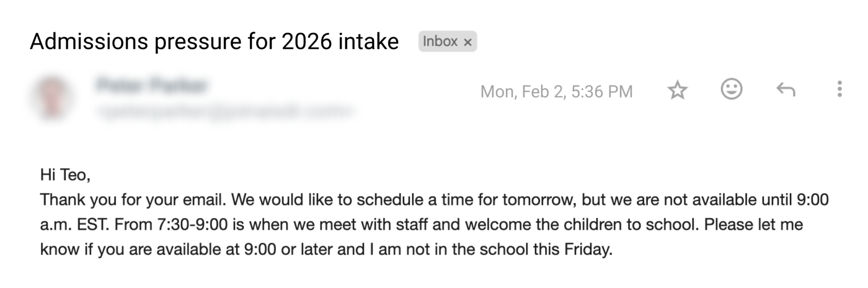This screenshot has width=868, height=288.
Task: Click the Mon, Feb 2 timestamp
Action: pyautogui.click(x=556, y=91)
